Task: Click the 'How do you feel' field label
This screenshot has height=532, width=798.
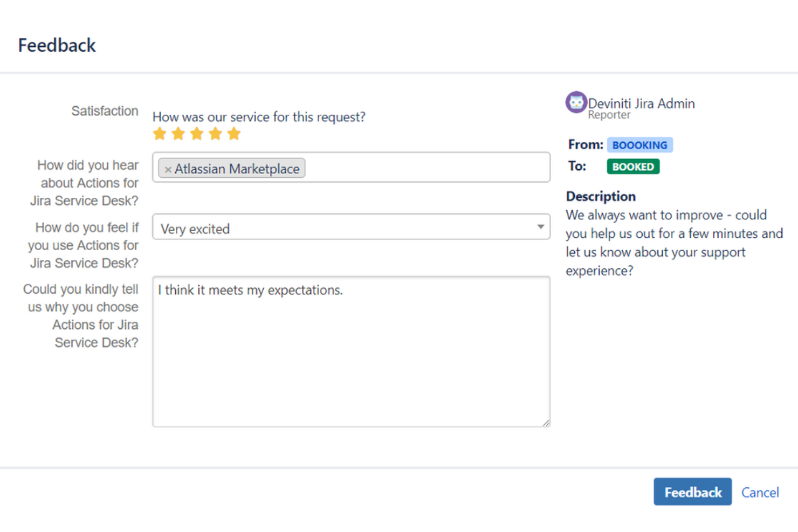Action: click(x=83, y=245)
